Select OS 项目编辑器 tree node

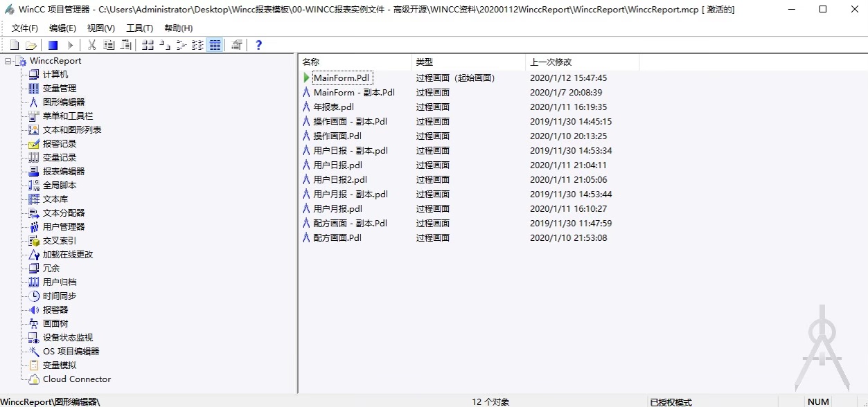71,352
